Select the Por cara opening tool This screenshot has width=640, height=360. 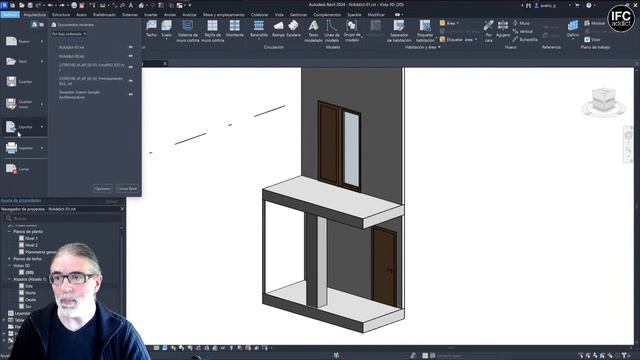coord(489,31)
